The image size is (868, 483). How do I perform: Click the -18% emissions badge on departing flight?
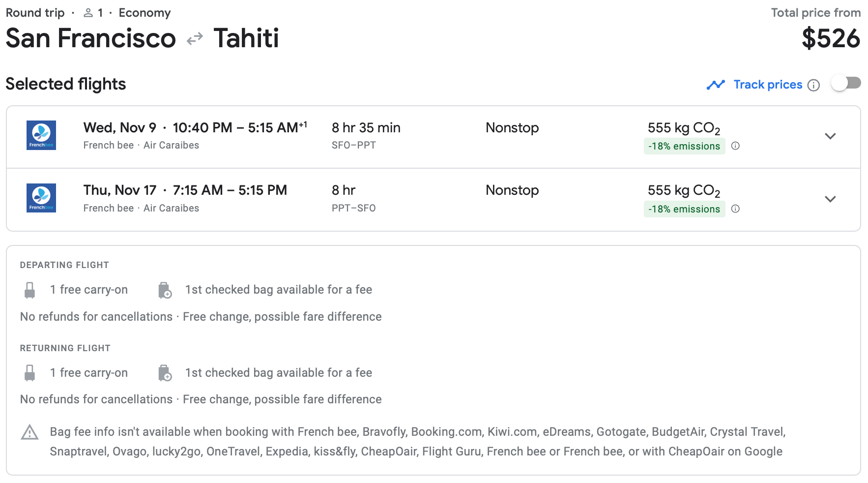(x=684, y=146)
